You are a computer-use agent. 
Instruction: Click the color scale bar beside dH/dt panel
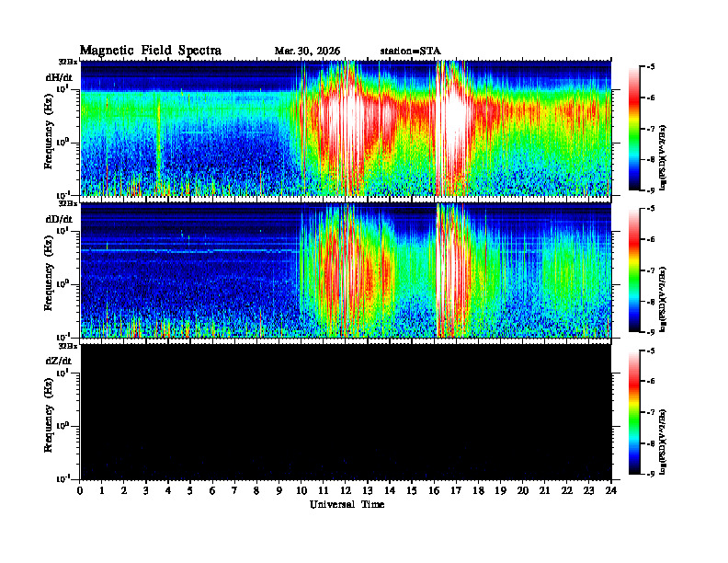pos(634,129)
